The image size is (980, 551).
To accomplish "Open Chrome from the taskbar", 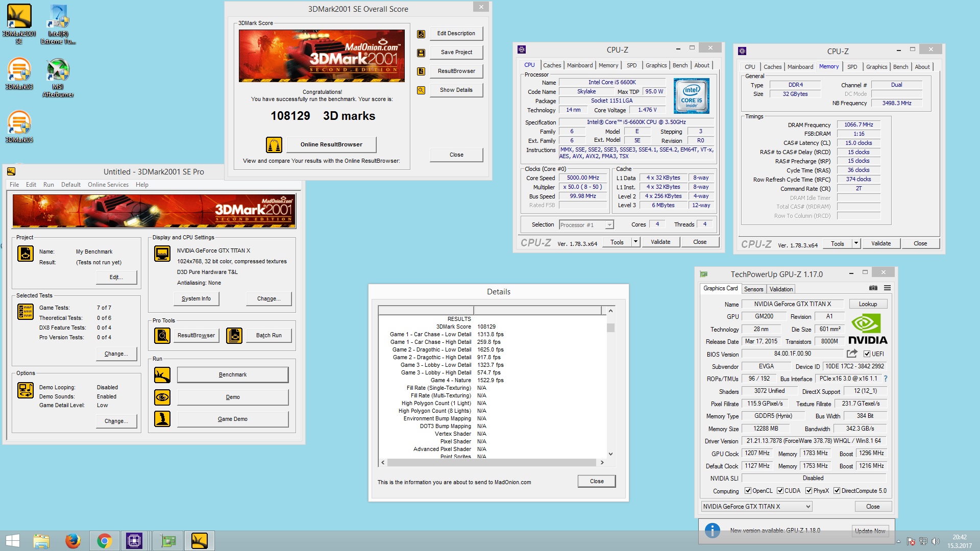I will click(104, 541).
